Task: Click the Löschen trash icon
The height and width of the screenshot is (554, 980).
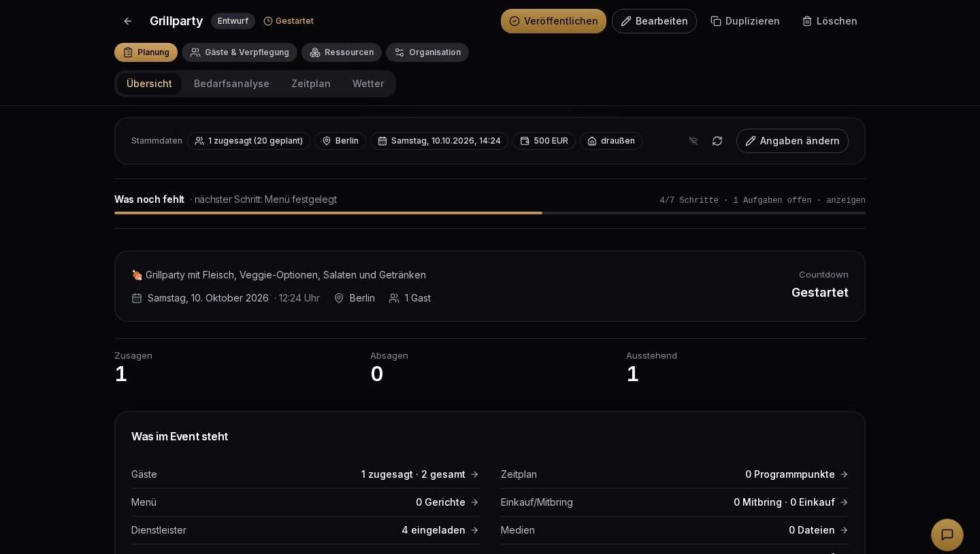Action: (x=807, y=21)
